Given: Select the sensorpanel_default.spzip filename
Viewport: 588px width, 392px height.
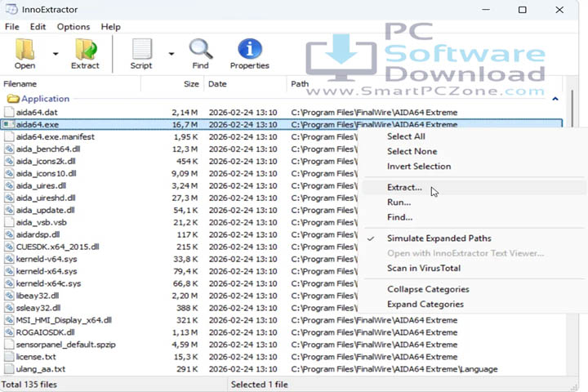Looking at the screenshot, I should tap(65, 345).
